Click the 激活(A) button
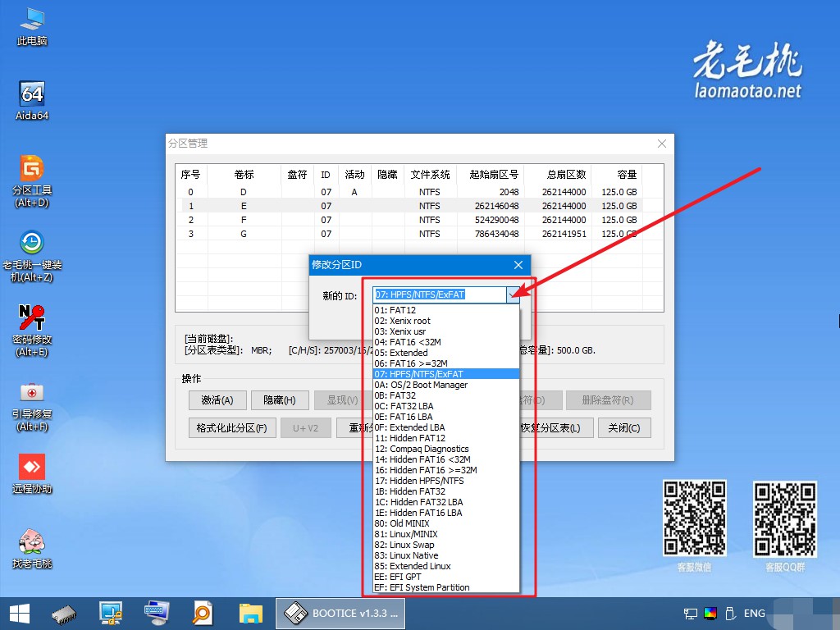 tap(217, 400)
